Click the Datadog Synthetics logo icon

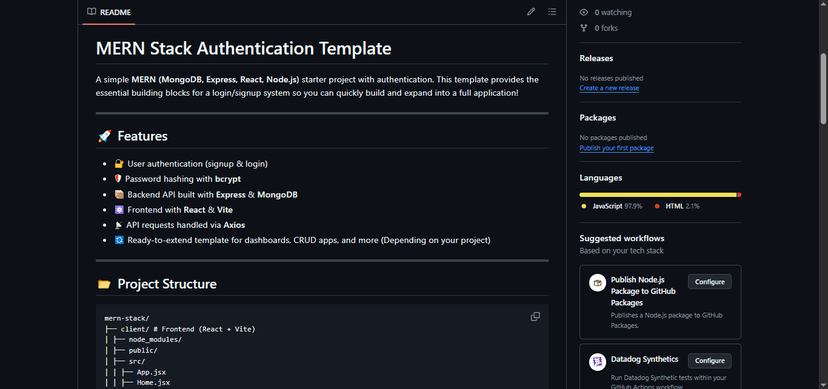pyautogui.click(x=597, y=362)
